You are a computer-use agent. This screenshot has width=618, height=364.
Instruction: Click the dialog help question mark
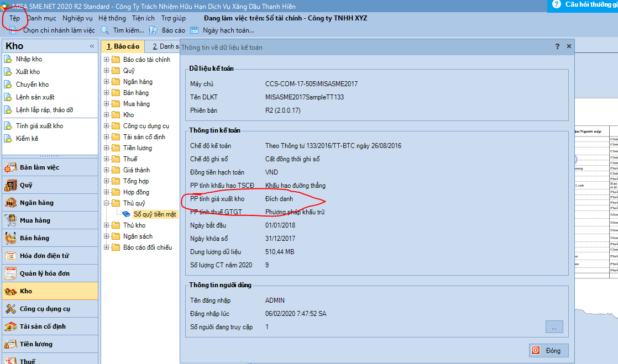[x=557, y=47]
